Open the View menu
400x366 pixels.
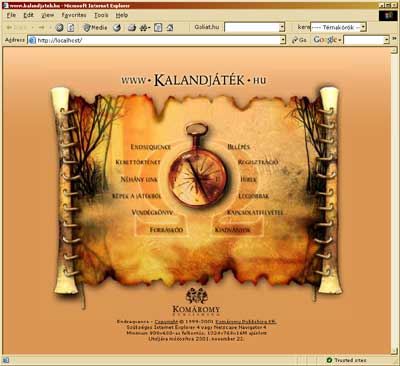pyautogui.click(x=48, y=15)
